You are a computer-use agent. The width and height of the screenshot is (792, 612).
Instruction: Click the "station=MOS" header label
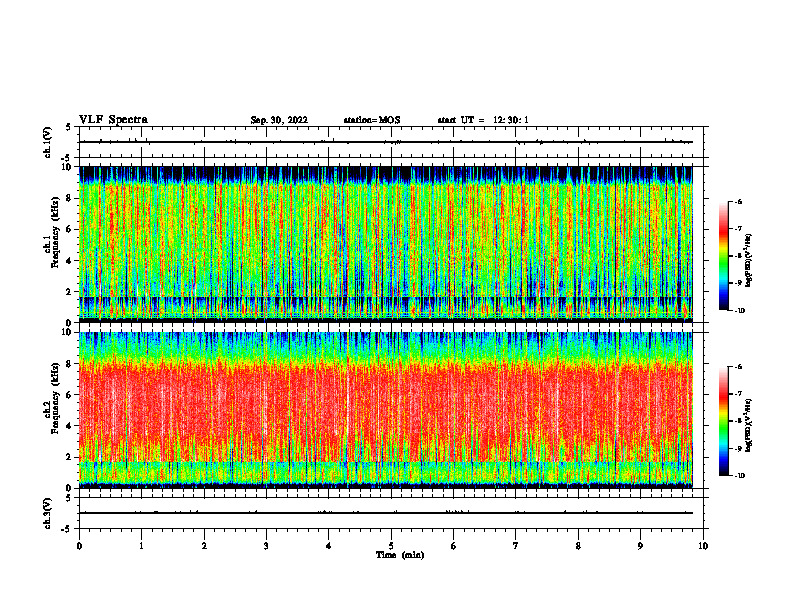[372, 120]
